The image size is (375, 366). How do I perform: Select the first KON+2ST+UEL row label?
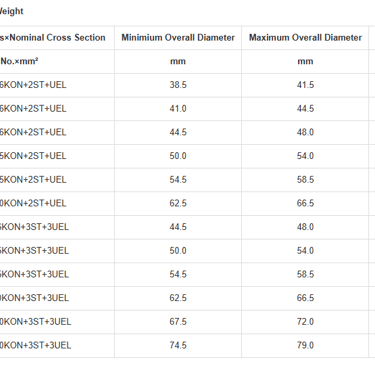(x=33, y=85)
